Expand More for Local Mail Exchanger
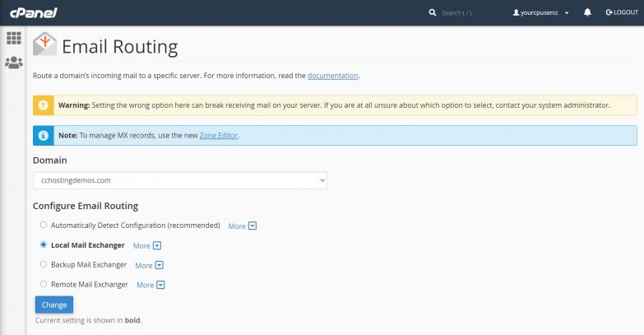Image resolution: width=644 pixels, height=335 pixels. pyautogui.click(x=147, y=245)
